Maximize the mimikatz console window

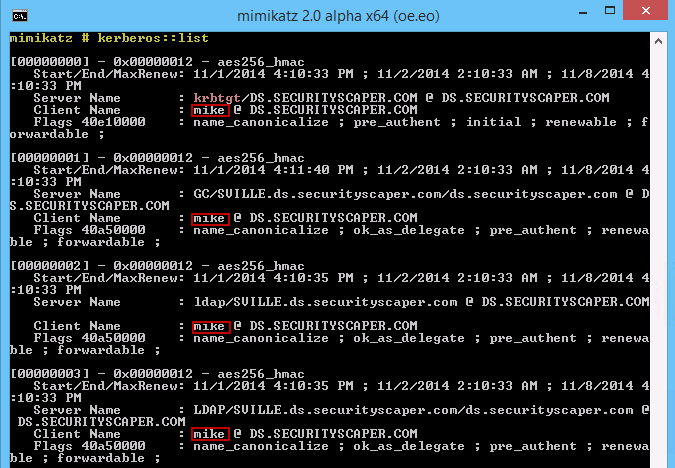coord(610,11)
